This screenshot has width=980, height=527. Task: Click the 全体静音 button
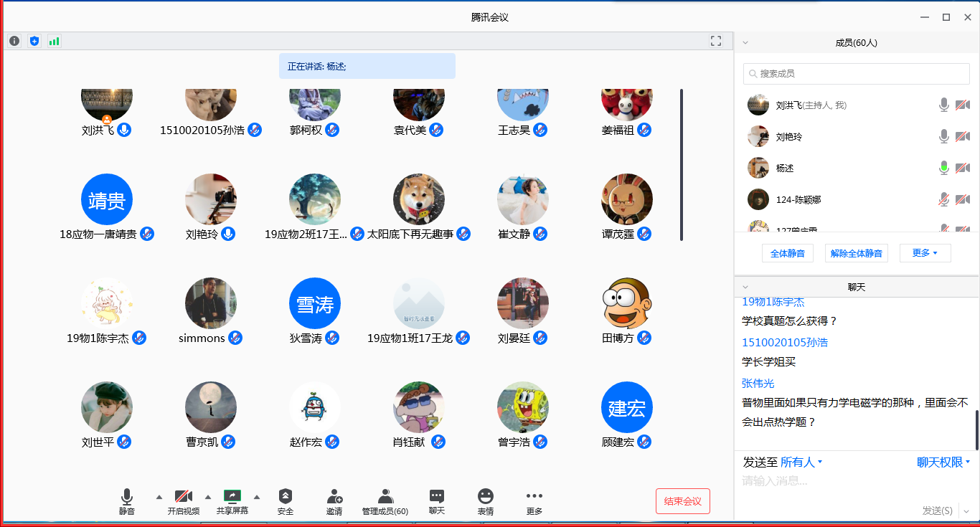(787, 253)
